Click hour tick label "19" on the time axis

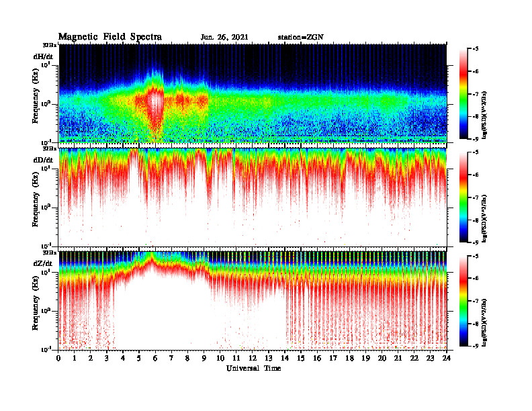(x=365, y=359)
